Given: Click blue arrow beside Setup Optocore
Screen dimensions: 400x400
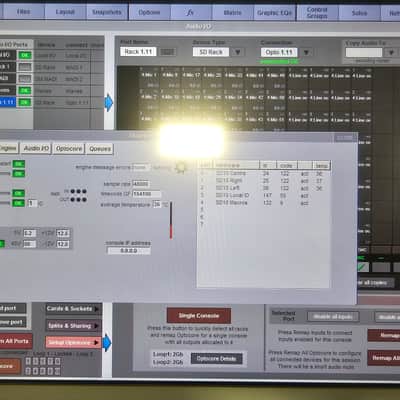Looking at the screenshot, I should click(107, 343).
